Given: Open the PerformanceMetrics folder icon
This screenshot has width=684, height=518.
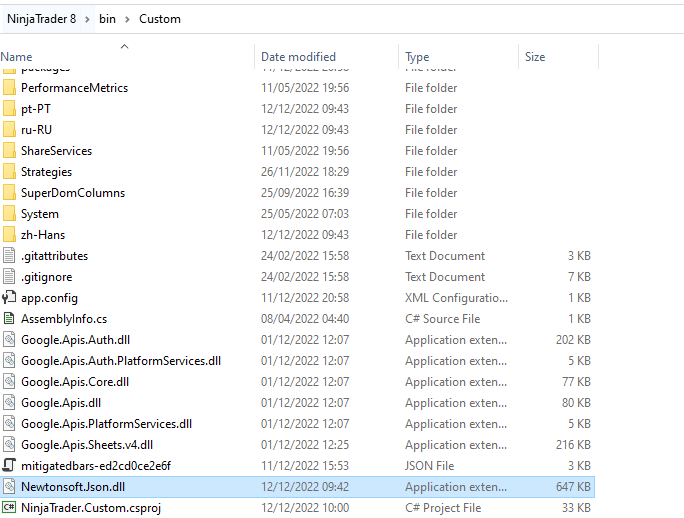Looking at the screenshot, I should [9, 88].
